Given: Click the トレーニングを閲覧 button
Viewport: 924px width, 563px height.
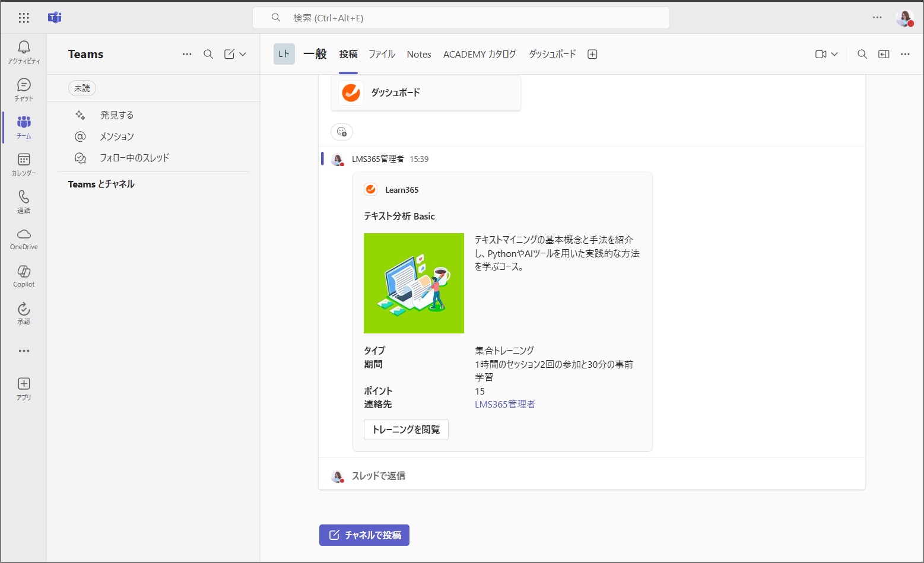Looking at the screenshot, I should (406, 430).
